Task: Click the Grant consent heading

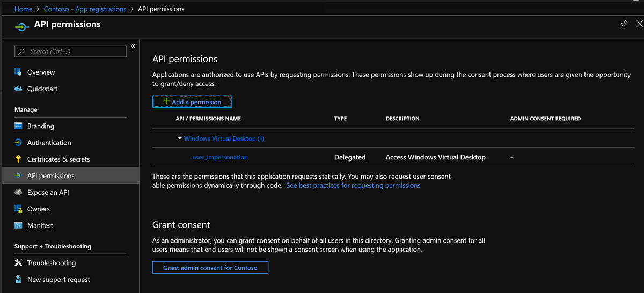Action: point(181,225)
